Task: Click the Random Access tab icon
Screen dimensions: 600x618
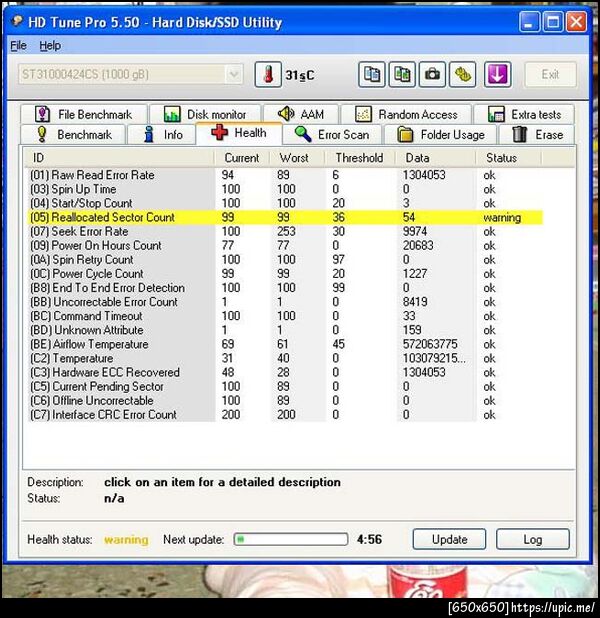Action: [x=363, y=114]
